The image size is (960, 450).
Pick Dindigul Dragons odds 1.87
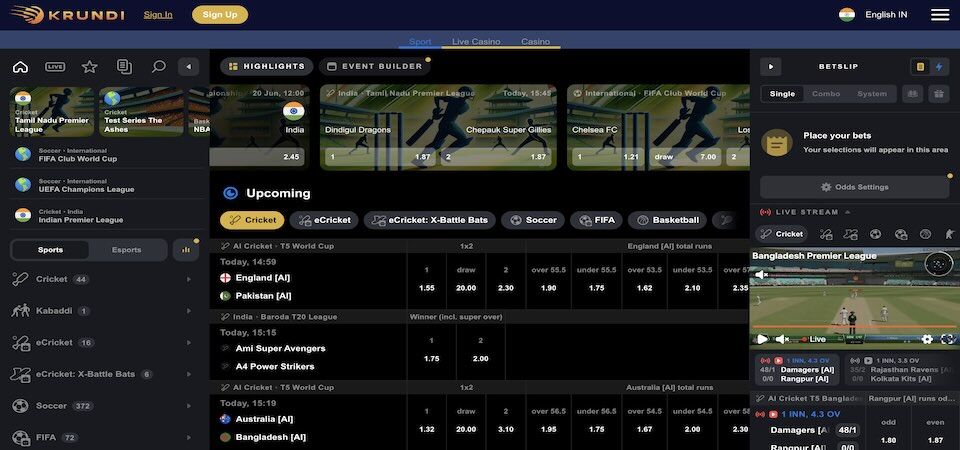coord(380,157)
